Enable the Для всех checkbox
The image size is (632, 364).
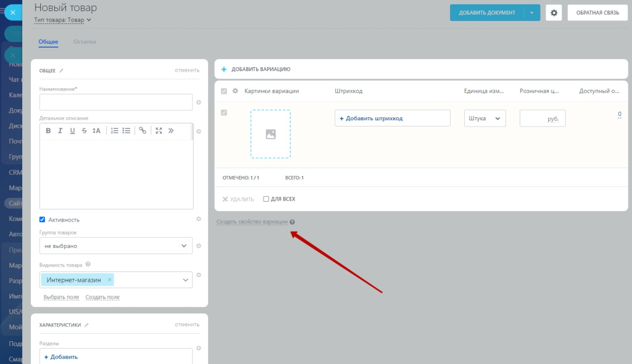pyautogui.click(x=266, y=199)
